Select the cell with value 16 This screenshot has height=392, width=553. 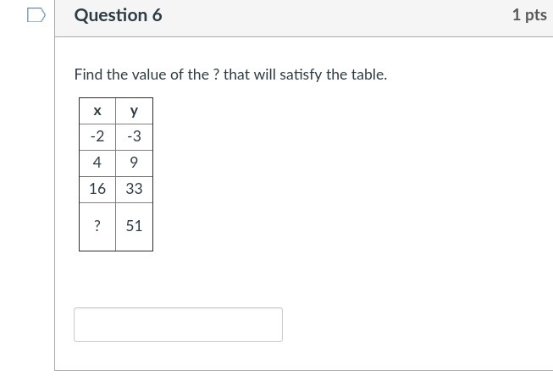tap(97, 189)
